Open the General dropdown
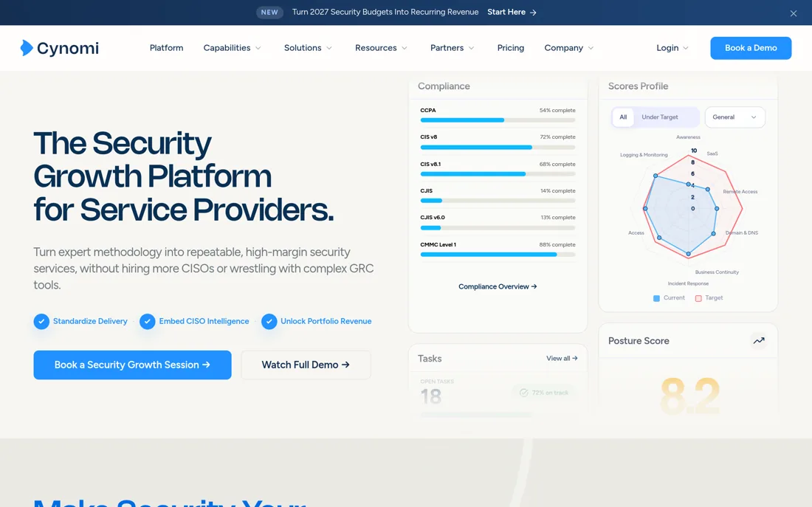Image resolution: width=812 pixels, height=507 pixels. click(x=734, y=117)
